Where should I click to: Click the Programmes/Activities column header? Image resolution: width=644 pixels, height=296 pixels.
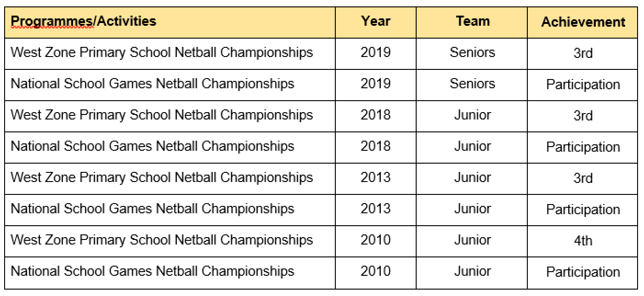[x=170, y=22]
